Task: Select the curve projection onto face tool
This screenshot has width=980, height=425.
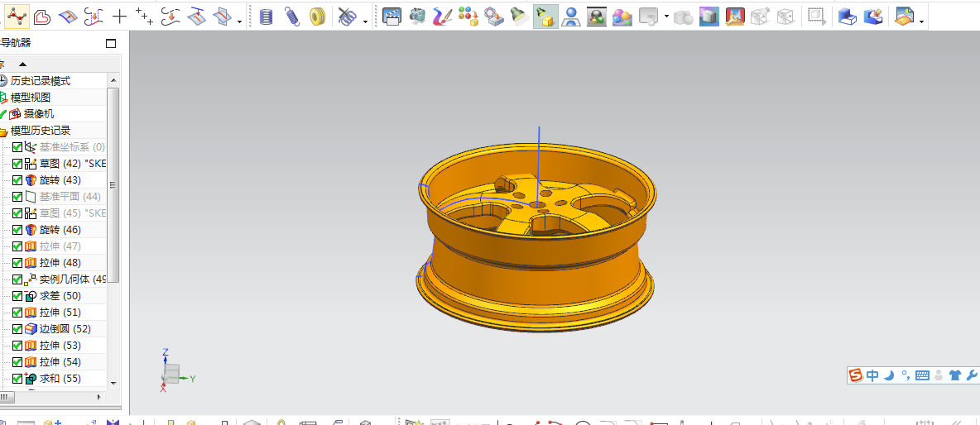Action: (196, 17)
